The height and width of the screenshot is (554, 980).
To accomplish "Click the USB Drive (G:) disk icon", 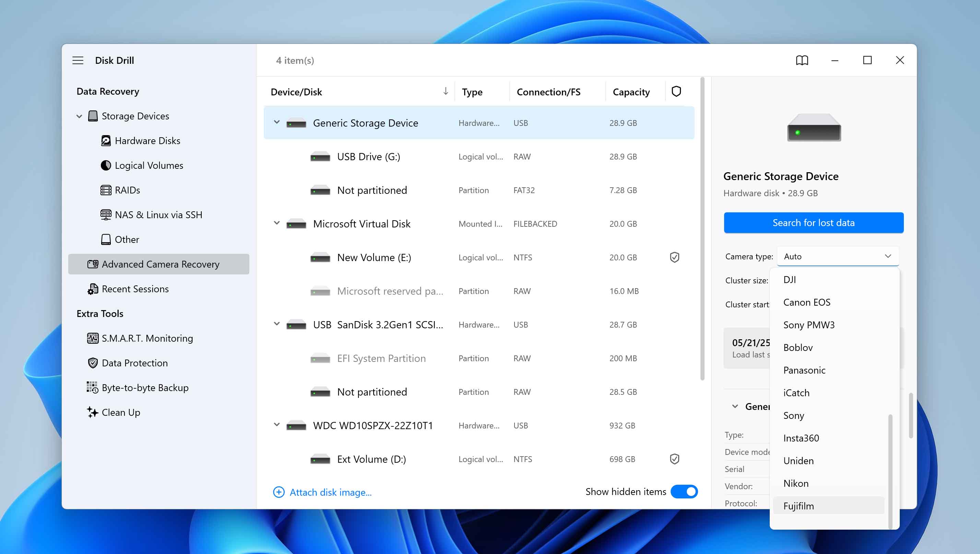I will (x=320, y=157).
